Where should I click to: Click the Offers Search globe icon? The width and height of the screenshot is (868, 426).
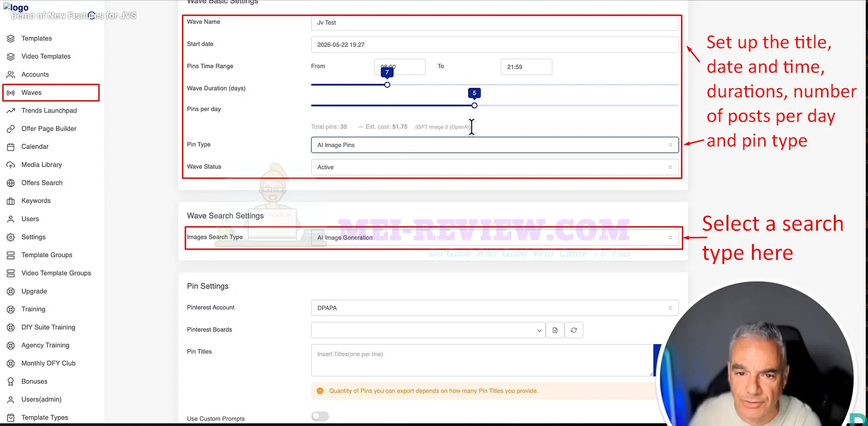pos(11,183)
